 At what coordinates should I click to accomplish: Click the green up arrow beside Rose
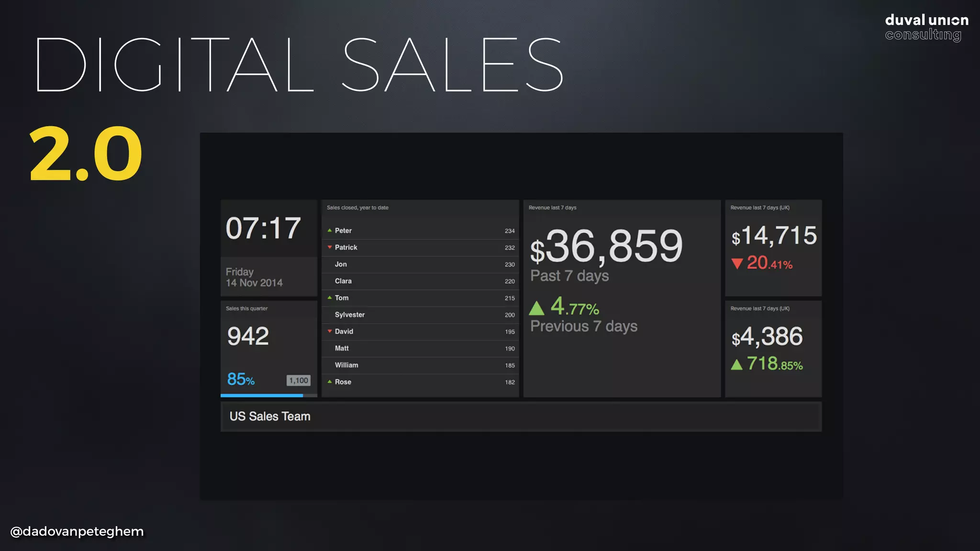pyautogui.click(x=329, y=382)
